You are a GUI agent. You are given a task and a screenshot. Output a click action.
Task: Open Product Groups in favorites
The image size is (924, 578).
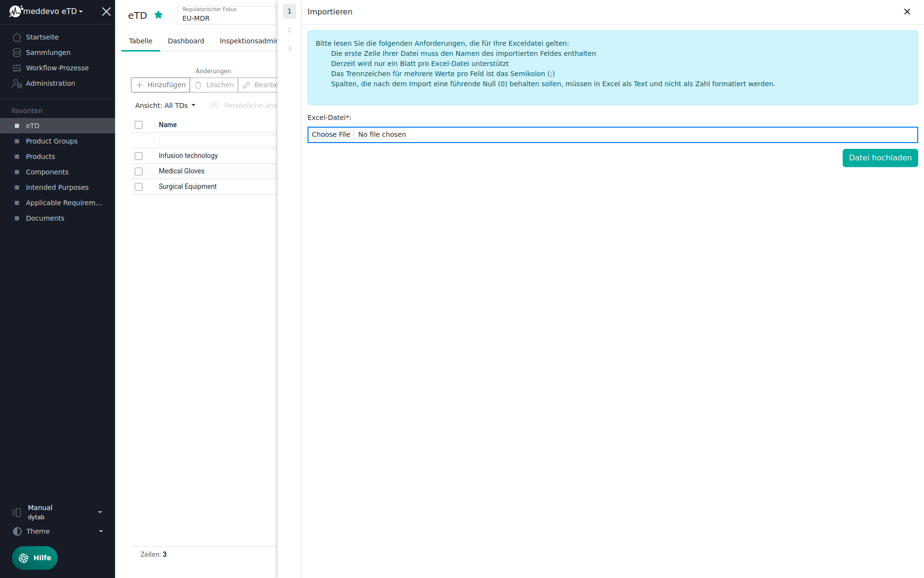[51, 141]
